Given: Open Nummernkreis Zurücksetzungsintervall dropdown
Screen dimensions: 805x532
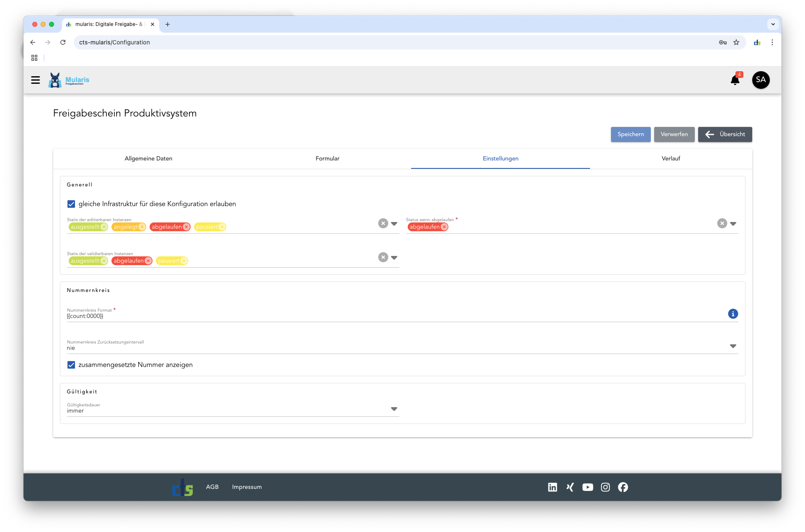Looking at the screenshot, I should point(733,346).
